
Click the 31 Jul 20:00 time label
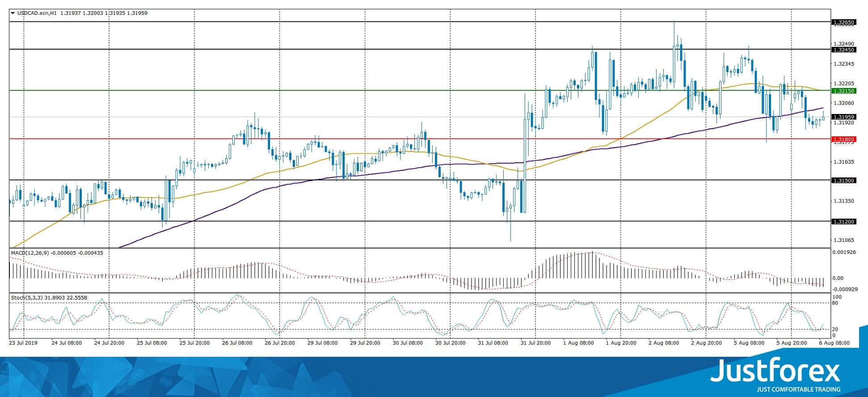click(535, 343)
